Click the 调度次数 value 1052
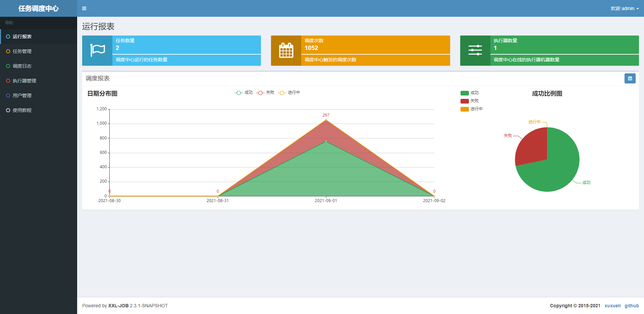644x314 pixels. (x=311, y=48)
